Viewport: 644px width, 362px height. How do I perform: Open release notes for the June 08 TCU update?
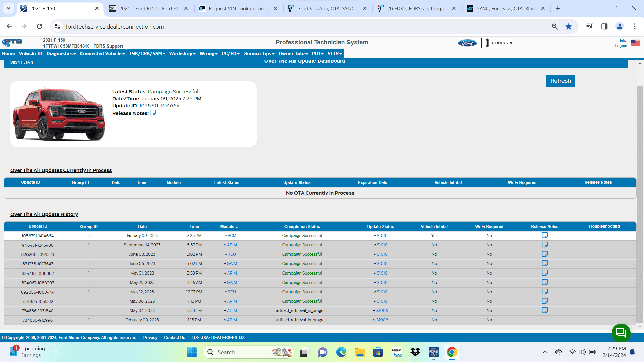(x=545, y=254)
